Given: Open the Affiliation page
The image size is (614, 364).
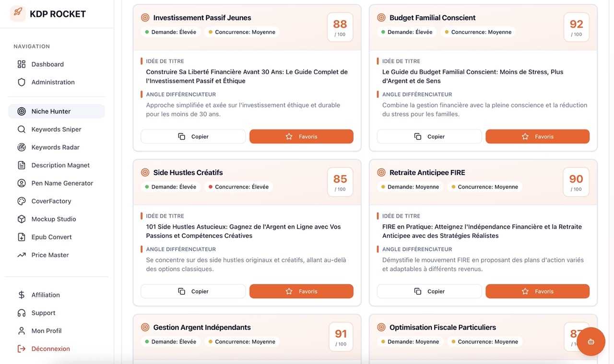Looking at the screenshot, I should 46,295.
